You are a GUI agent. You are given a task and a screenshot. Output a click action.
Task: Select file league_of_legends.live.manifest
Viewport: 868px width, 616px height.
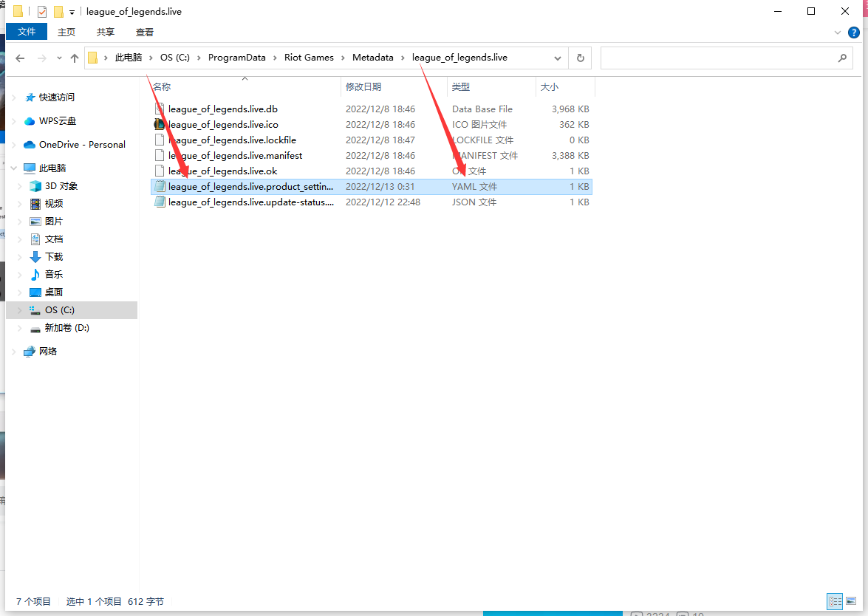(235, 156)
